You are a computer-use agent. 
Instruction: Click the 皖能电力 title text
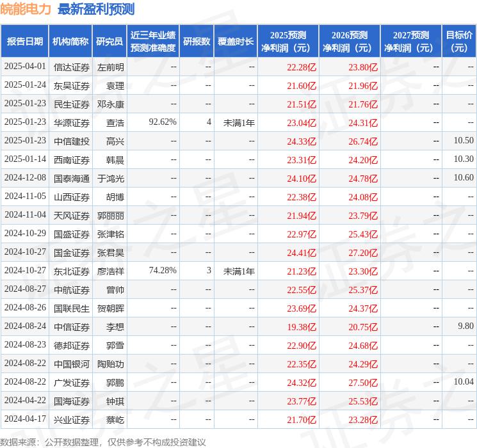tap(26, 9)
